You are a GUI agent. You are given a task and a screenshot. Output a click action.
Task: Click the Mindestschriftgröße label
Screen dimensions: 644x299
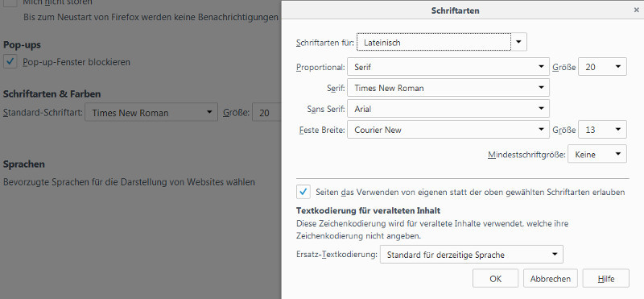[x=526, y=155]
